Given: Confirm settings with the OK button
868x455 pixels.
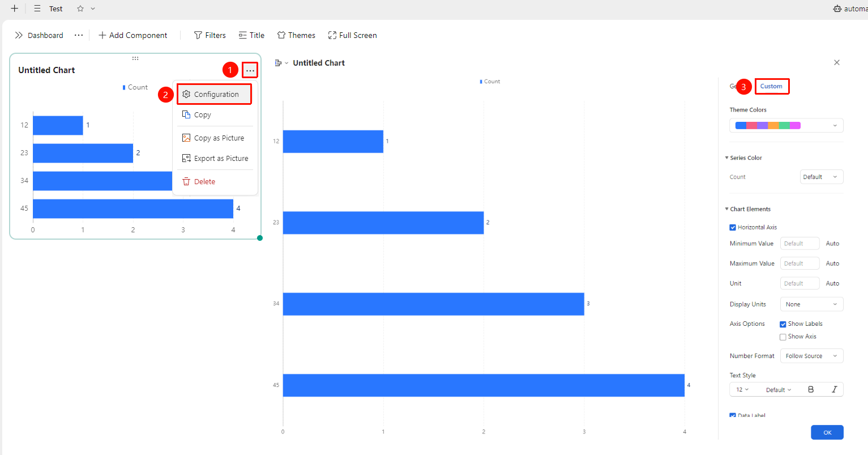Looking at the screenshot, I should pos(827,432).
